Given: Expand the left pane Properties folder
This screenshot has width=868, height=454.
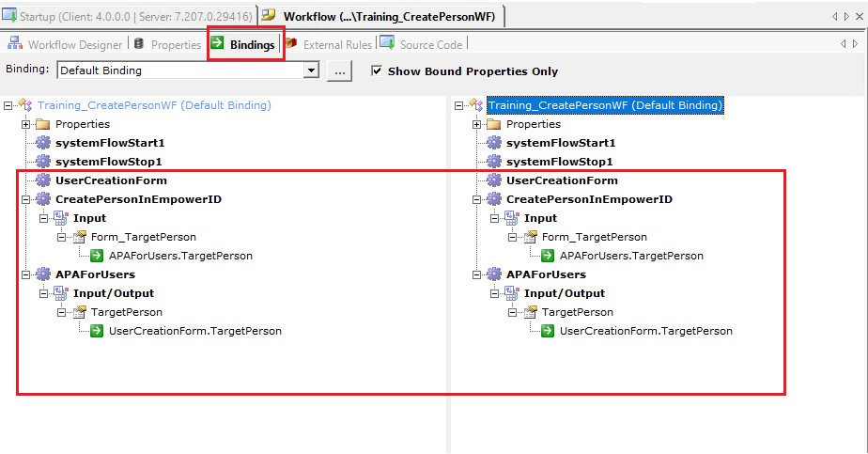Looking at the screenshot, I should click(x=25, y=124).
